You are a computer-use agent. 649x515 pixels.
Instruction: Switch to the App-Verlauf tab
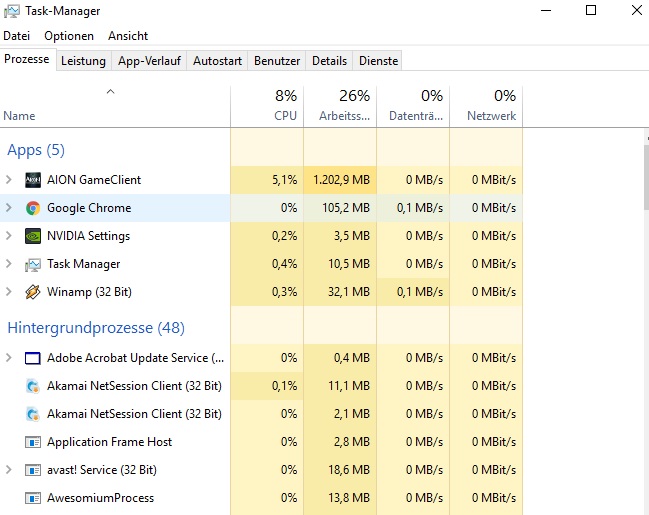tap(149, 61)
